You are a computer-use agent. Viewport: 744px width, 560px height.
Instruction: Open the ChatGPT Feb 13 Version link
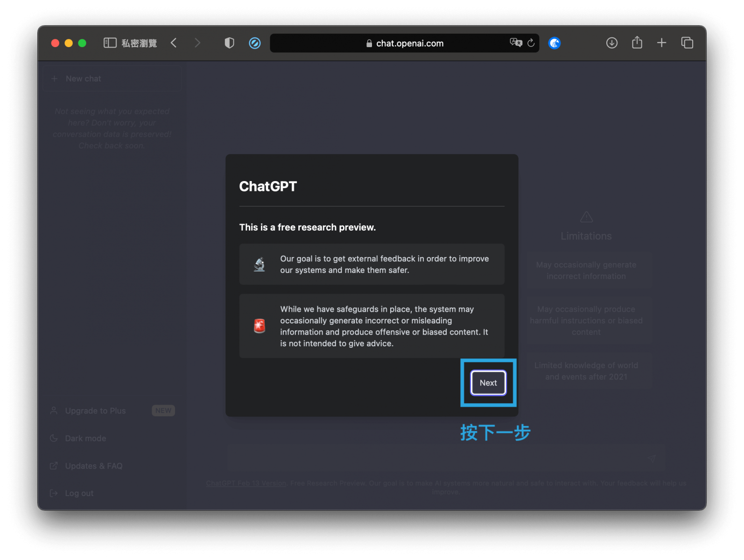[x=246, y=483]
